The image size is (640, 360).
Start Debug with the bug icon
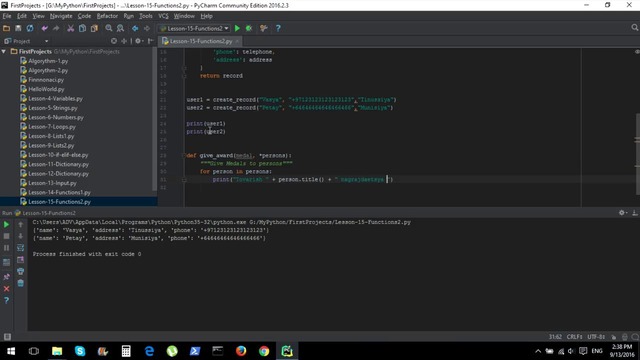click(249, 28)
